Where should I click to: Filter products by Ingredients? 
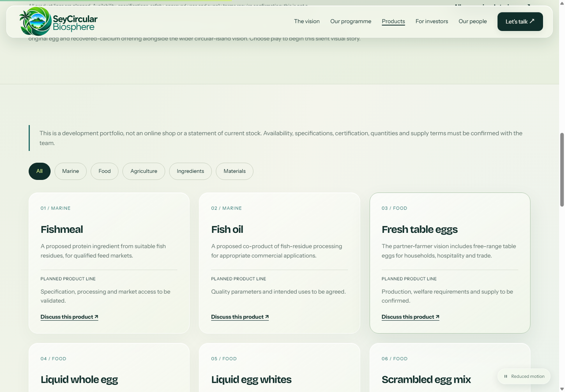click(x=190, y=171)
